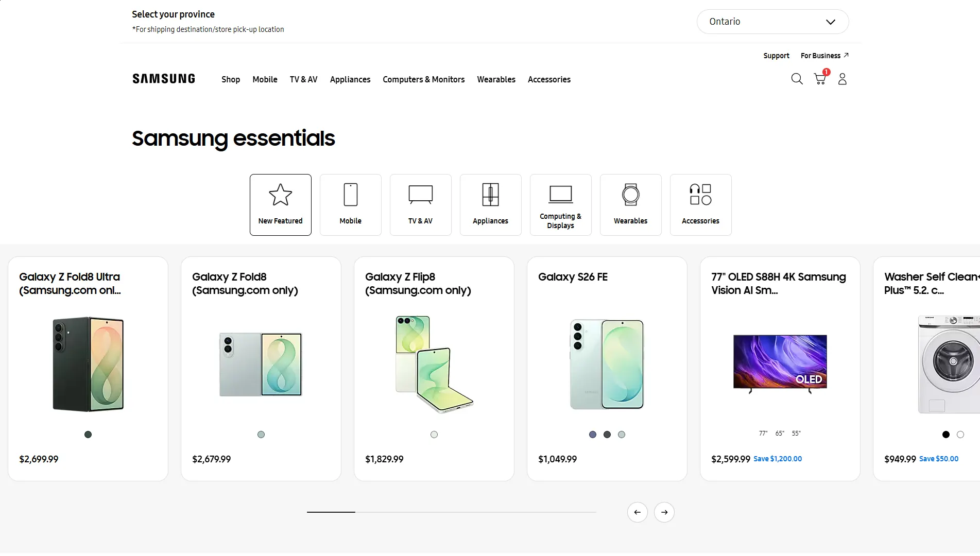This screenshot has width=980, height=556.
Task: Select the Mobile phone category tile
Action: point(351,205)
